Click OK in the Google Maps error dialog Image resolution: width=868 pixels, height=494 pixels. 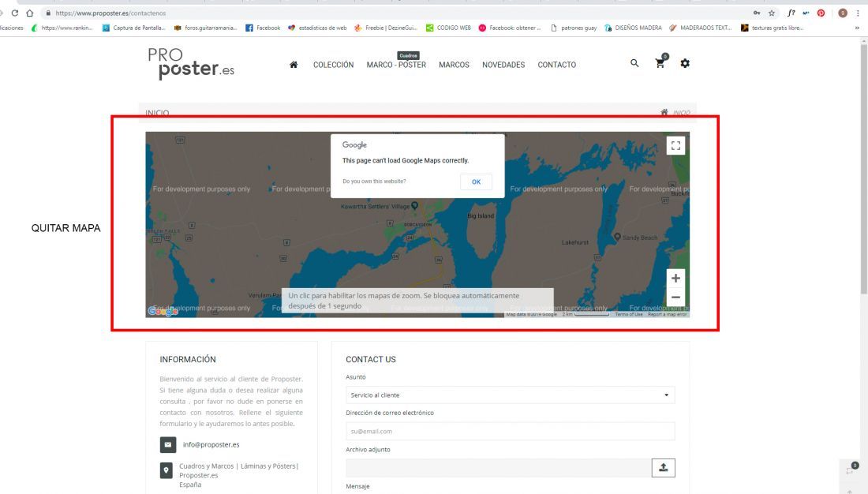(x=476, y=182)
